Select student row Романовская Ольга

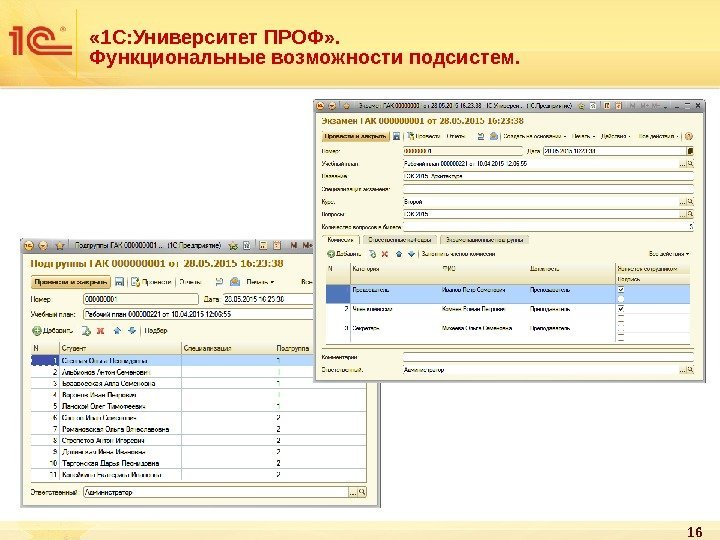click(x=198, y=429)
